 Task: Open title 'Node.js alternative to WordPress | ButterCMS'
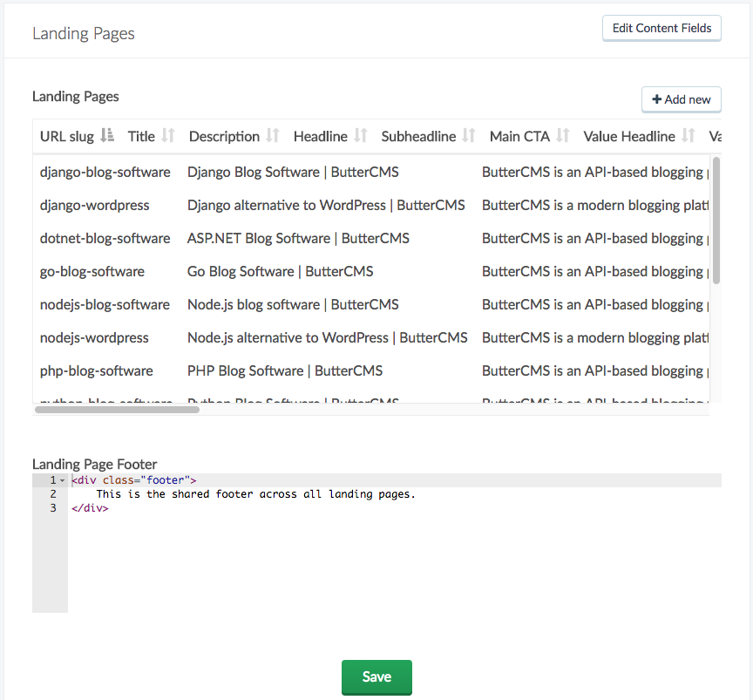tap(328, 337)
